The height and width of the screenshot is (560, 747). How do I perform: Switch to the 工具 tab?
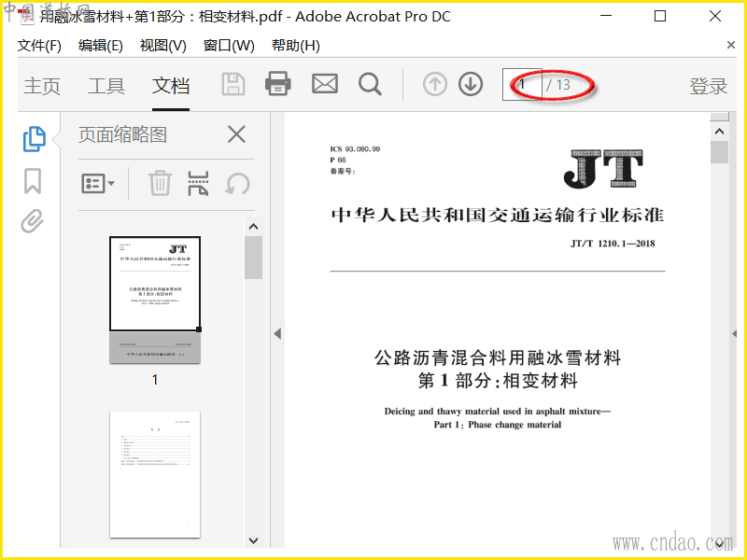pyautogui.click(x=106, y=86)
